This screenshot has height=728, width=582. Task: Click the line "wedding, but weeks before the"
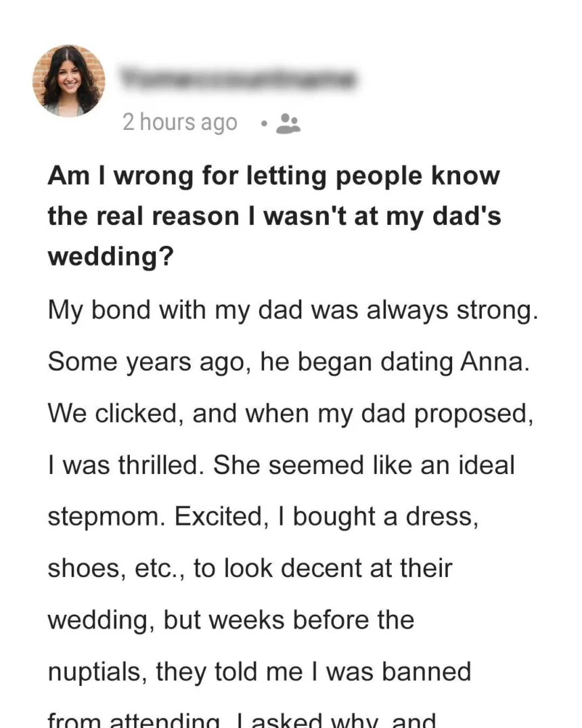(231, 621)
